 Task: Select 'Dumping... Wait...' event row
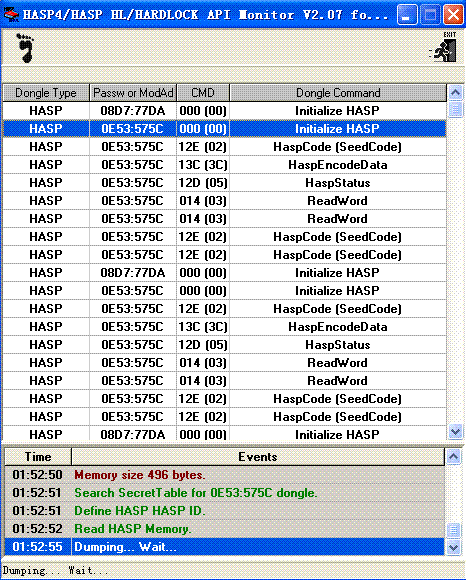(x=224, y=547)
